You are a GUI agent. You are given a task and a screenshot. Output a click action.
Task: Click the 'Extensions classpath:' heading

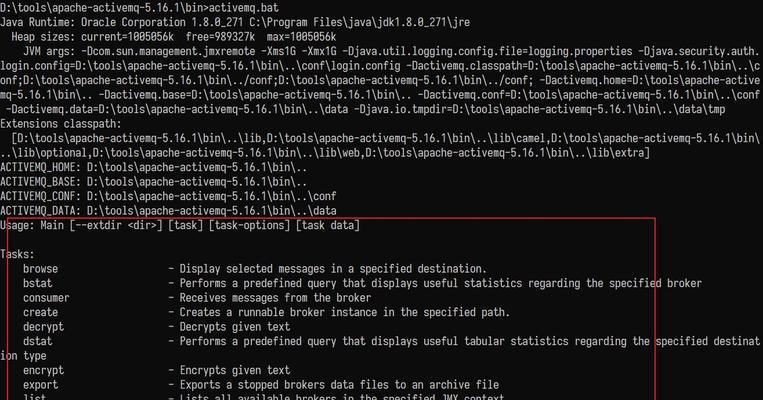(x=61, y=124)
